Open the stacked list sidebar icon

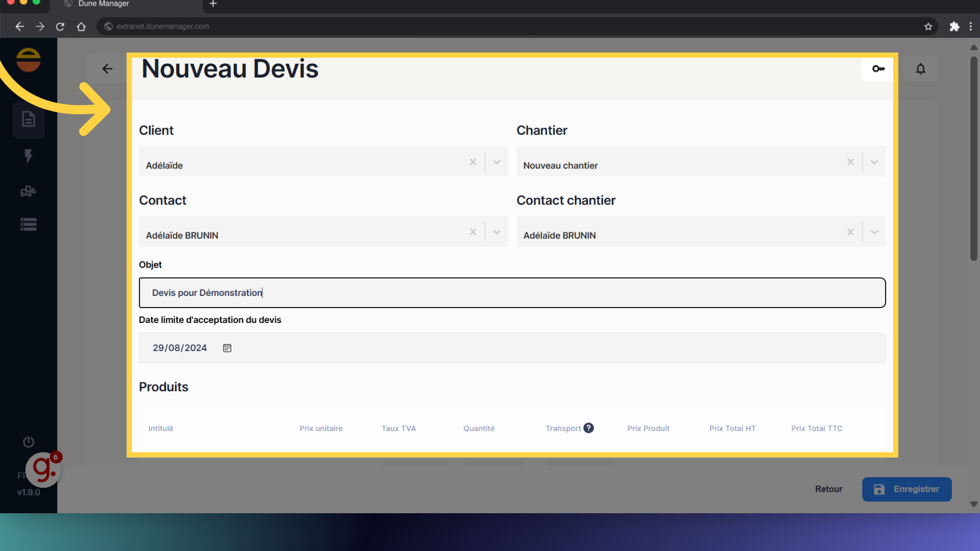coord(29,224)
